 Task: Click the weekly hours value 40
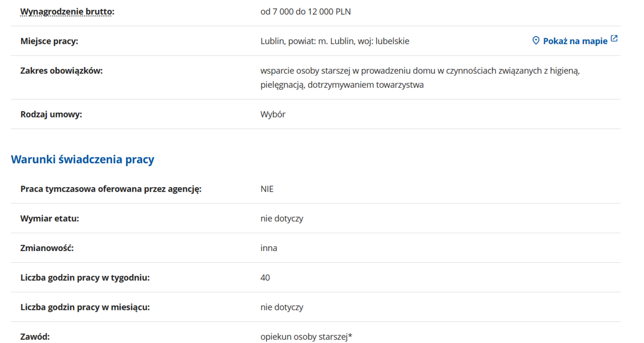265,278
